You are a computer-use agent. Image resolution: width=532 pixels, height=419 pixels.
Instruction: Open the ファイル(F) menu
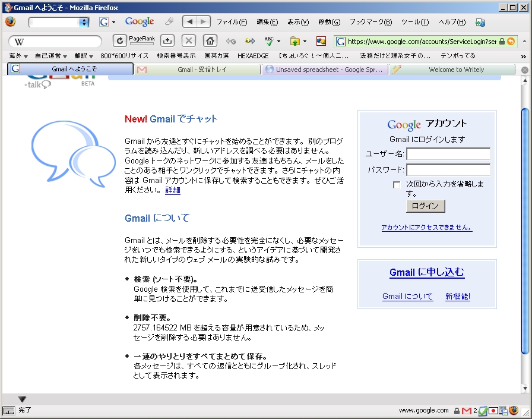232,22
